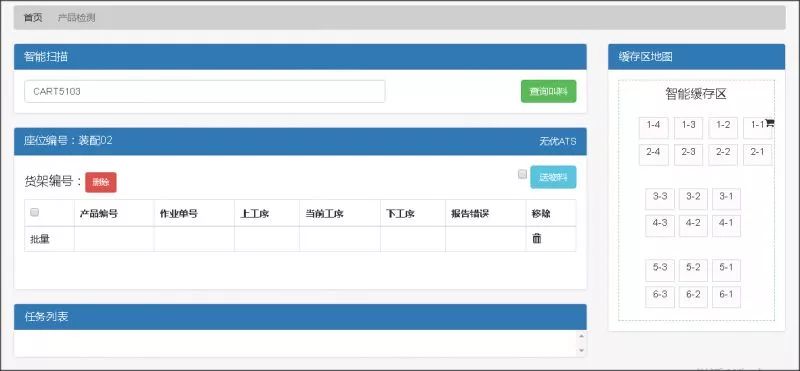Click the task list scrollbar down arrow
Screen dimensions: 800x371
(581, 351)
